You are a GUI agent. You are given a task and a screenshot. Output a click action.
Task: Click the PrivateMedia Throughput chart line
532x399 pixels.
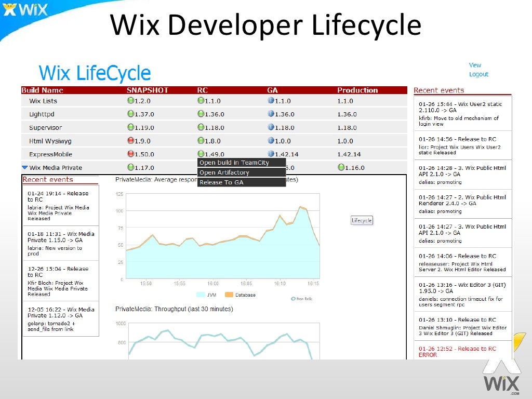tap(220, 343)
